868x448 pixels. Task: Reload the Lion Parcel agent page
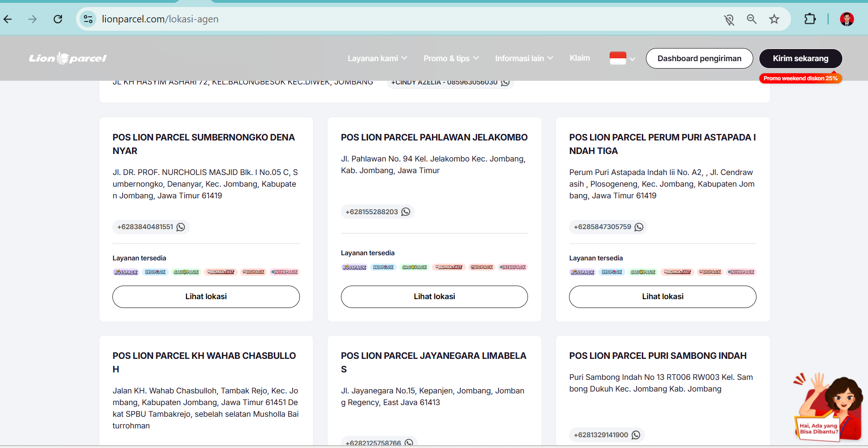pyautogui.click(x=58, y=19)
